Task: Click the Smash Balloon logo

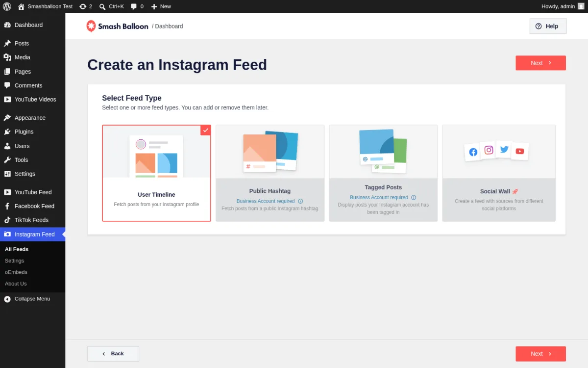Action: (117, 26)
